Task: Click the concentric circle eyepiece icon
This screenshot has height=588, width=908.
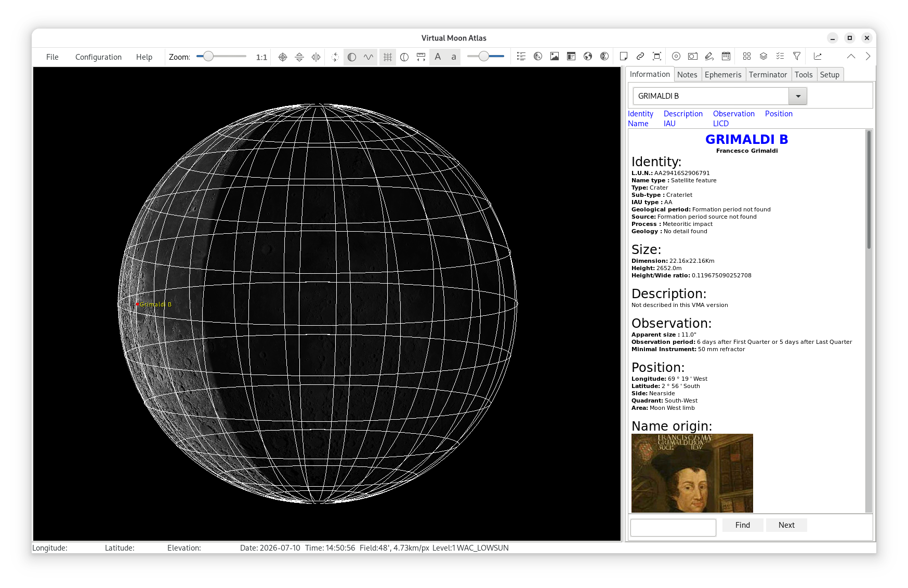Action: coord(676,56)
